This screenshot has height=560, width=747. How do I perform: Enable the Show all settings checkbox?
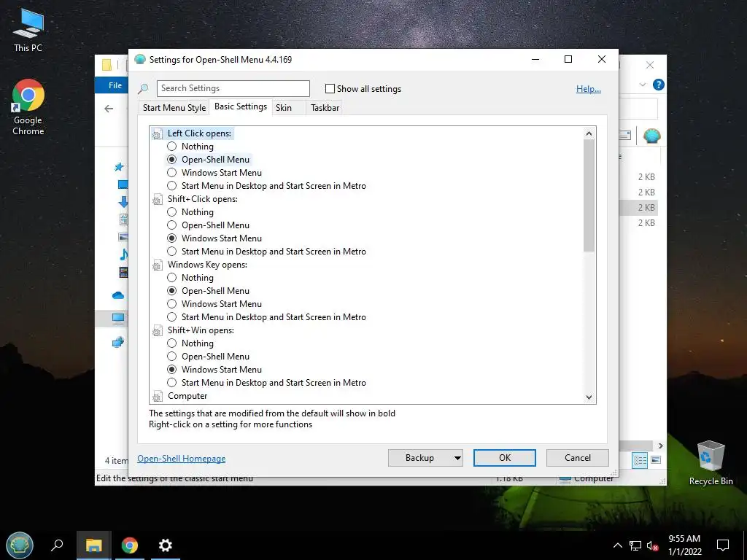330,88
